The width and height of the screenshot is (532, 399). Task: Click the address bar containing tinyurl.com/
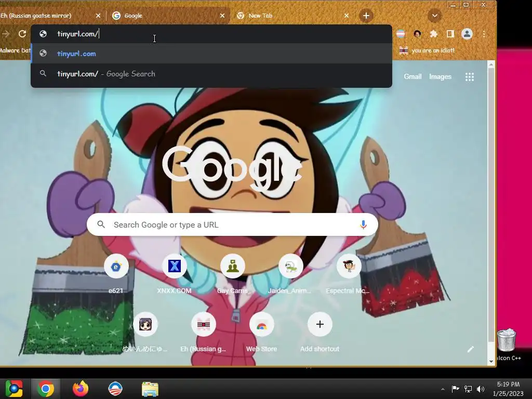click(211, 34)
